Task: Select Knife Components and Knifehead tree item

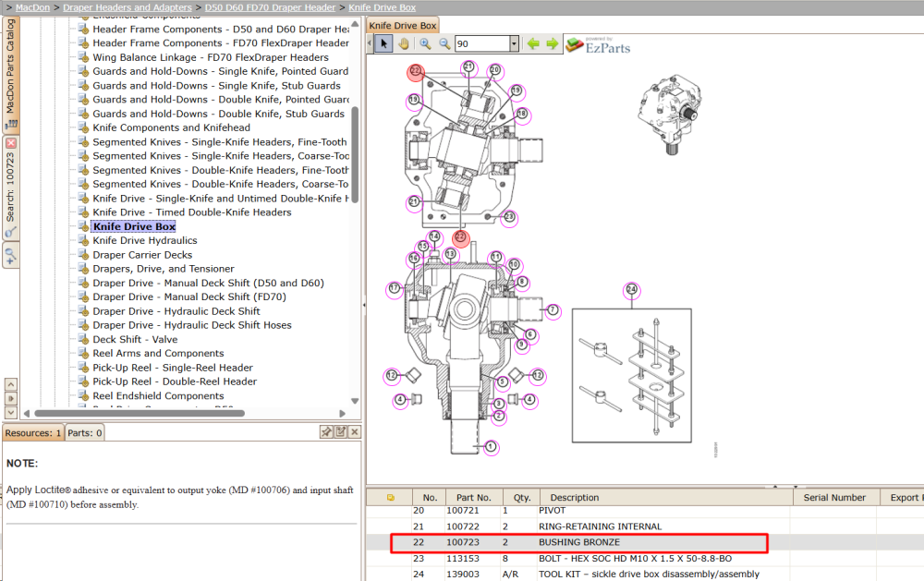Action: (x=171, y=127)
